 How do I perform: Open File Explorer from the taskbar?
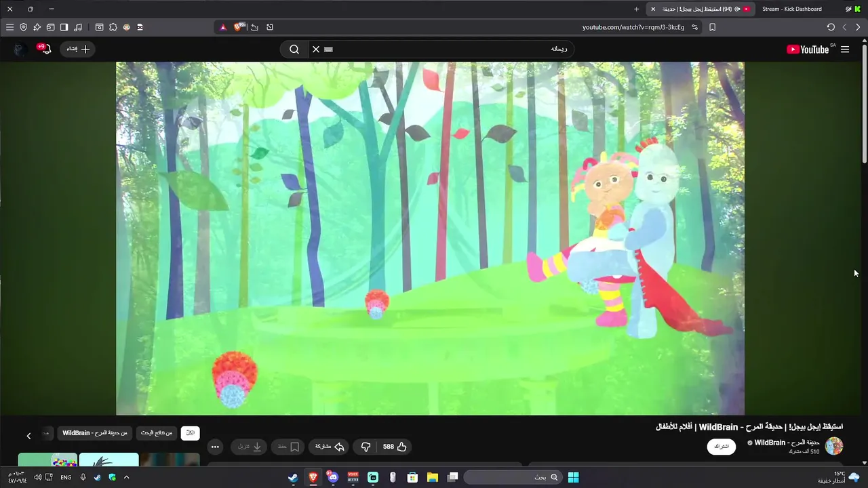click(x=432, y=477)
